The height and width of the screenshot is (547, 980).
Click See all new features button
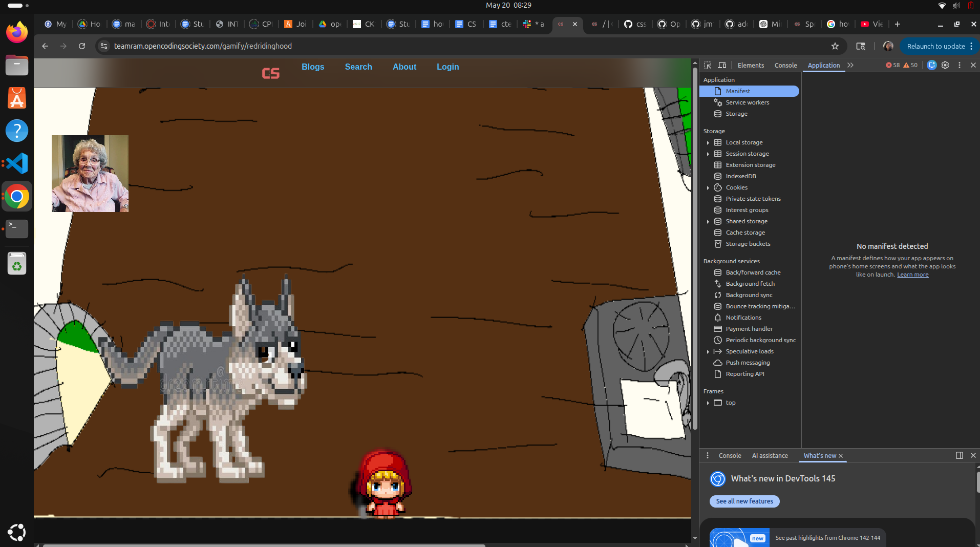744,501
